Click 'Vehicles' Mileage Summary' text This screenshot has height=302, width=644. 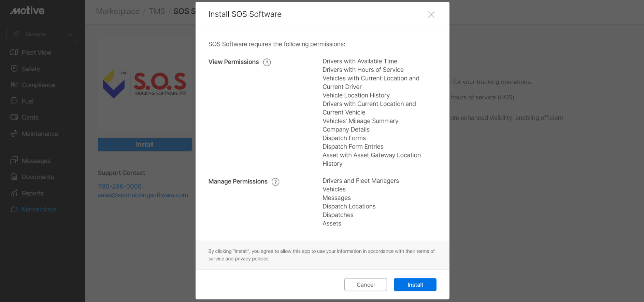pyautogui.click(x=360, y=121)
